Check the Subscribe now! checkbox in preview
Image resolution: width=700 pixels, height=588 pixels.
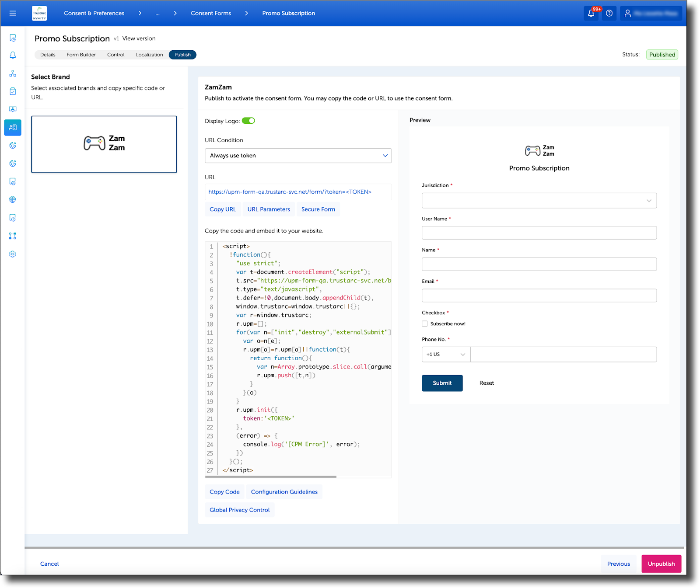coord(425,324)
